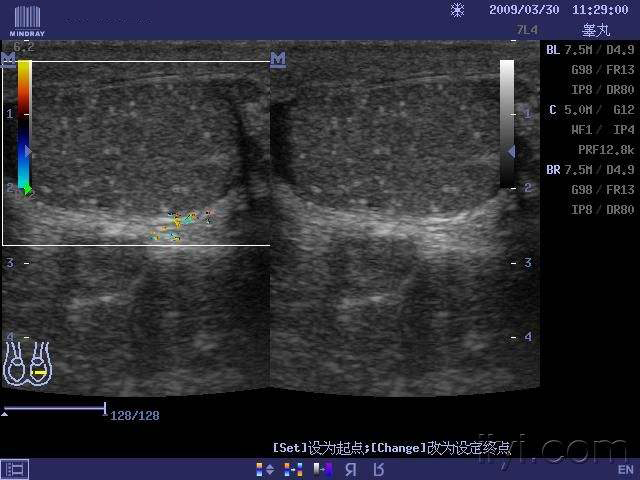
Task: Click the first colored arrows icon in bottom bar
Action: [264, 468]
